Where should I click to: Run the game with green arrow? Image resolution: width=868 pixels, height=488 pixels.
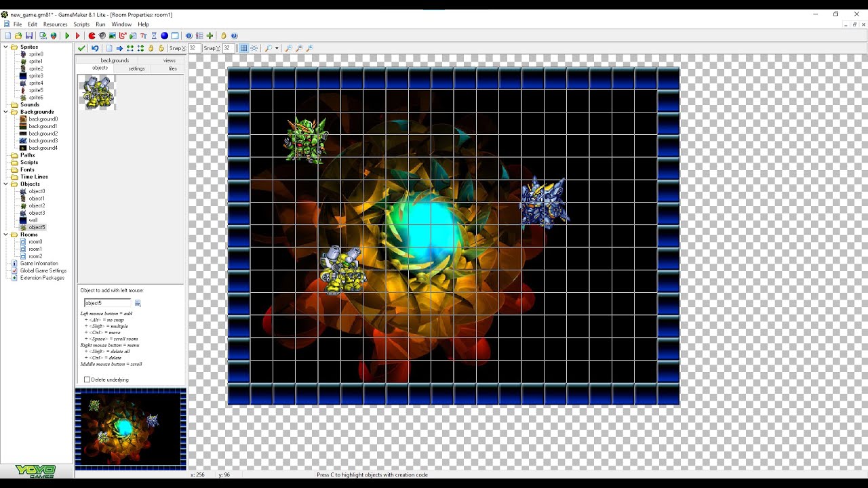click(67, 36)
